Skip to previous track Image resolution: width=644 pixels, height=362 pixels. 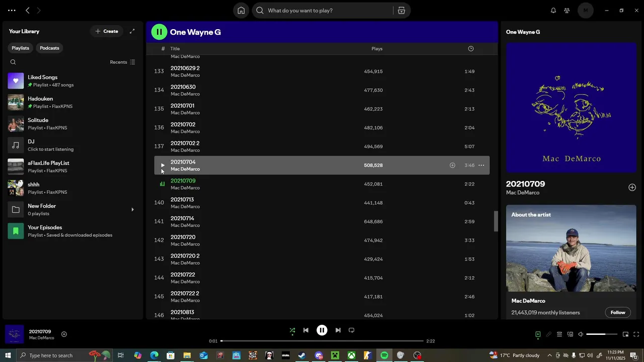point(306,330)
